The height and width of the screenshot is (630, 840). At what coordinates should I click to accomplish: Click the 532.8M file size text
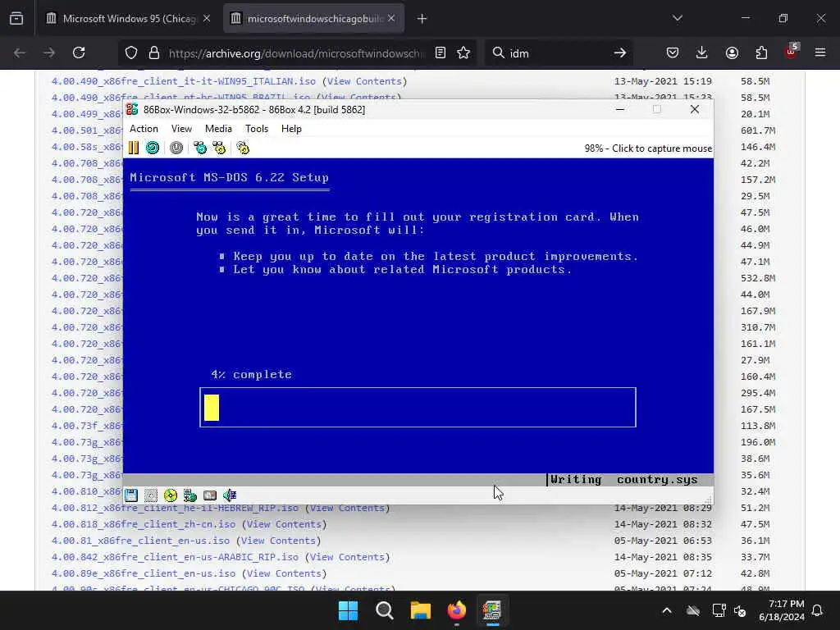click(x=758, y=278)
